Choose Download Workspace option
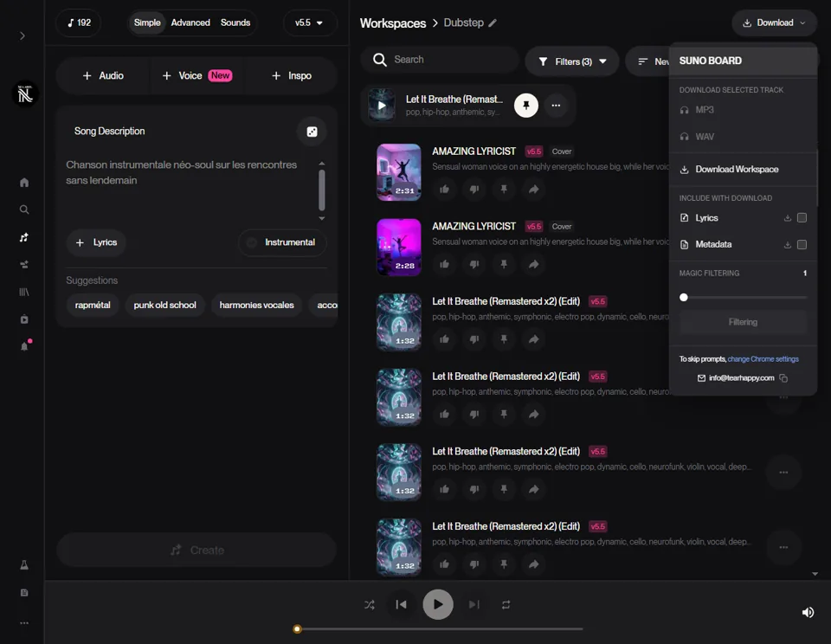 [743, 170]
